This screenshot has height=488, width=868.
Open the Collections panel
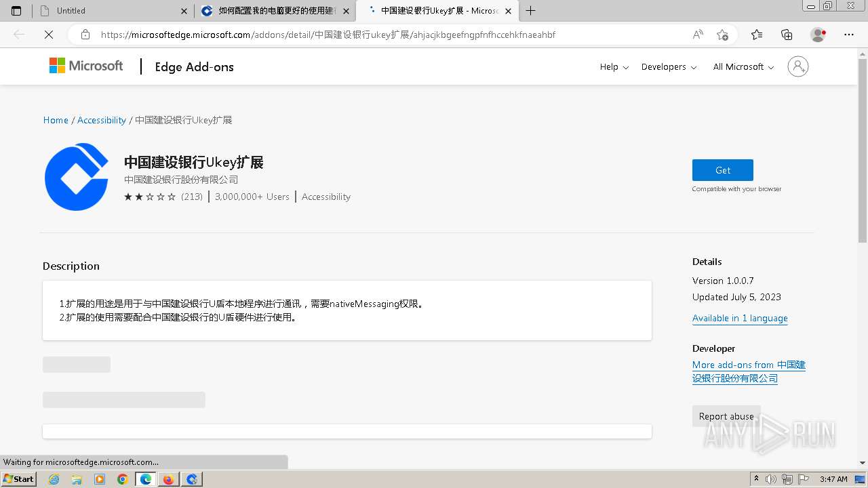click(x=787, y=35)
